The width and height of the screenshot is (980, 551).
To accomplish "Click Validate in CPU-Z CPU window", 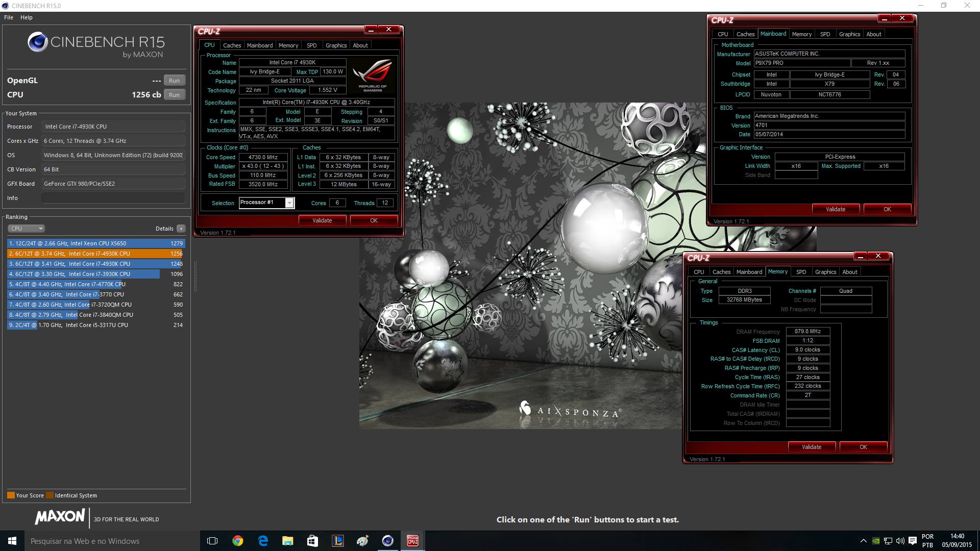I will 322,220.
